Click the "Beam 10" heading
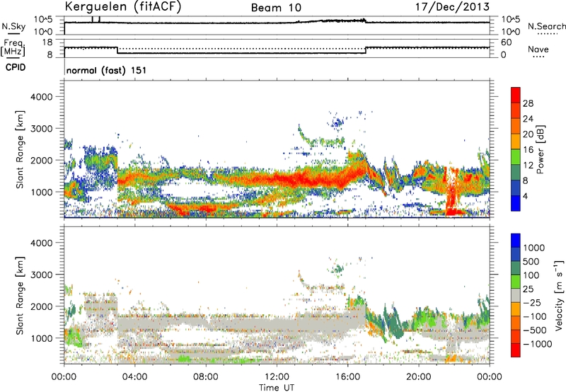566x392 pixels. 276,8
